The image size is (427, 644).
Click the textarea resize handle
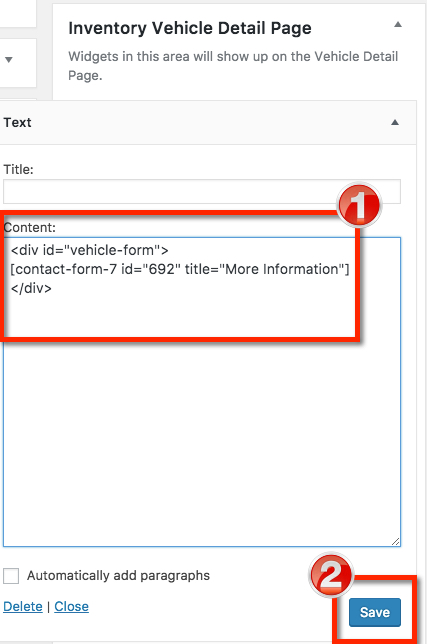tap(395, 542)
